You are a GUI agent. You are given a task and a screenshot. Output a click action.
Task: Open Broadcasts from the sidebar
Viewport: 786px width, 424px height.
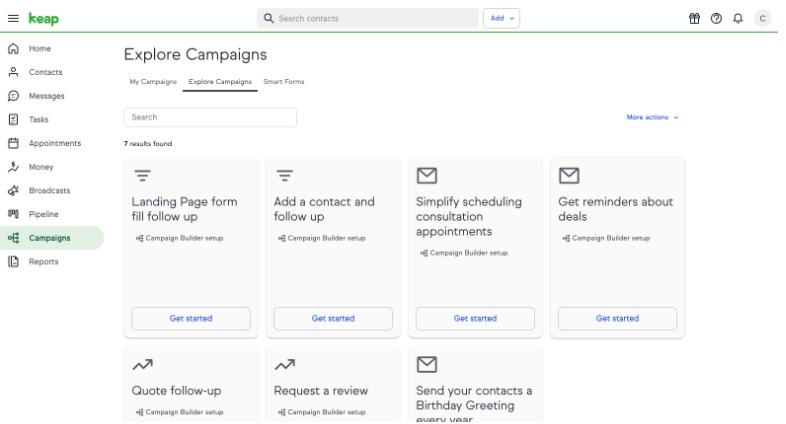[49, 190]
